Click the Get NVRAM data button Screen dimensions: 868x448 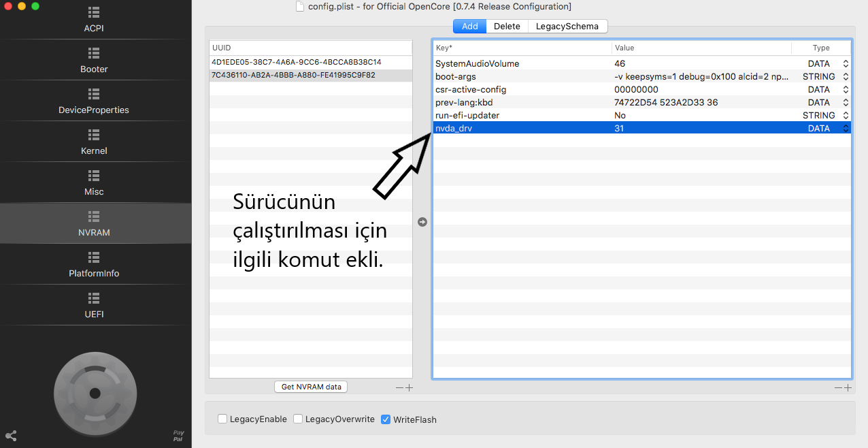click(x=311, y=387)
